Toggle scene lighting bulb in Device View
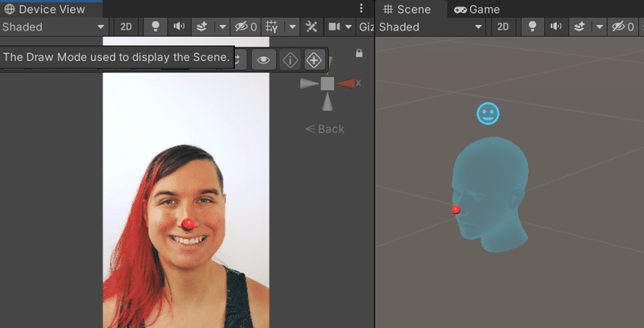 [x=155, y=27]
